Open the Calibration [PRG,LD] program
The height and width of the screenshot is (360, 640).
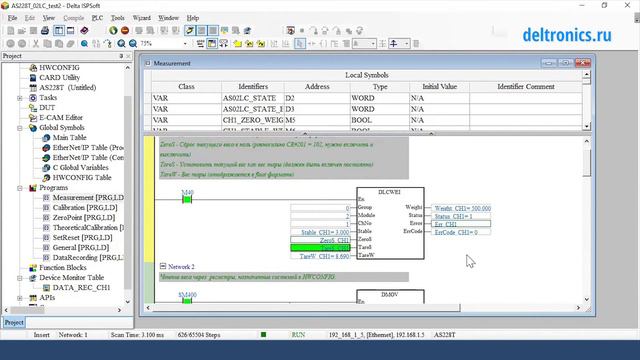tap(85, 208)
